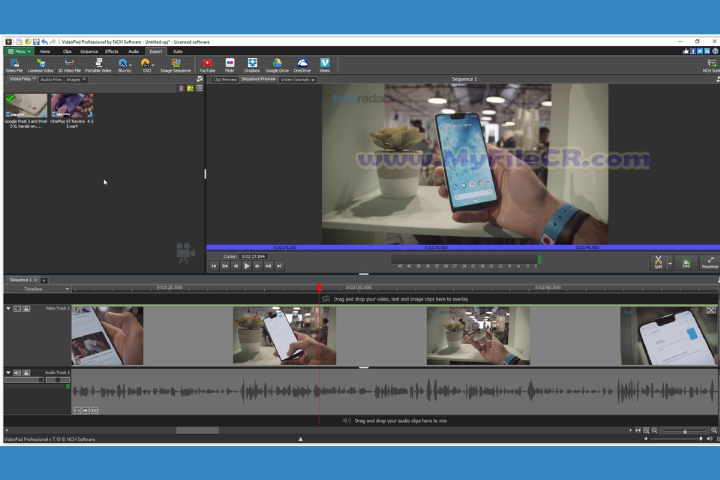Switch to Images bin tab
Viewport: 720px width, 480px height.
click(x=75, y=79)
